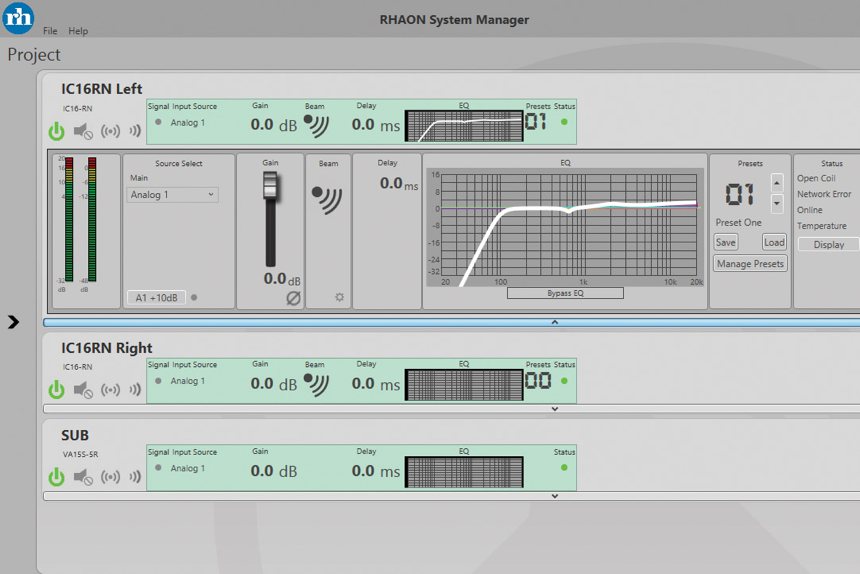Click beam icon in IC16RN Left summary
Viewport: 860px width, 574px height.
point(316,126)
